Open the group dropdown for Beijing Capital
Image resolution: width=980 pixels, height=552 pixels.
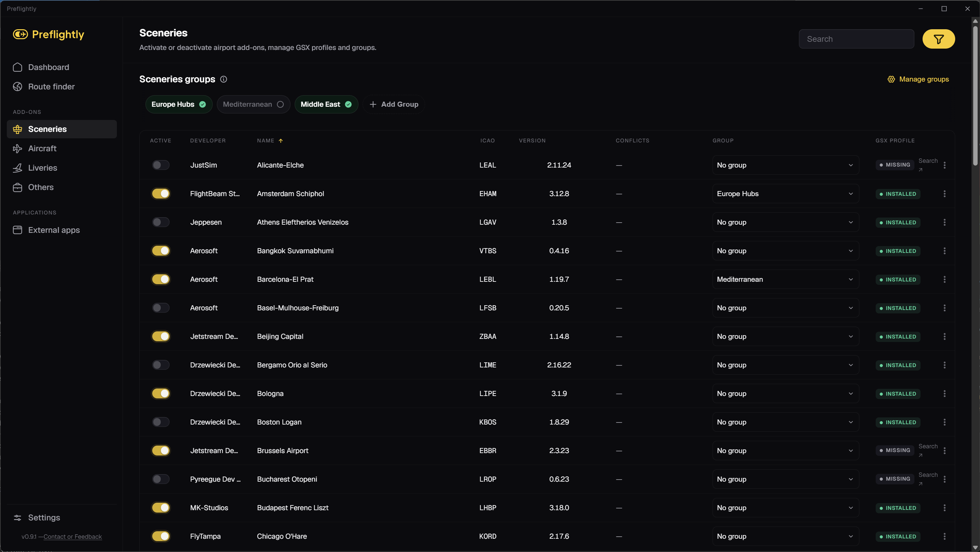pos(786,336)
